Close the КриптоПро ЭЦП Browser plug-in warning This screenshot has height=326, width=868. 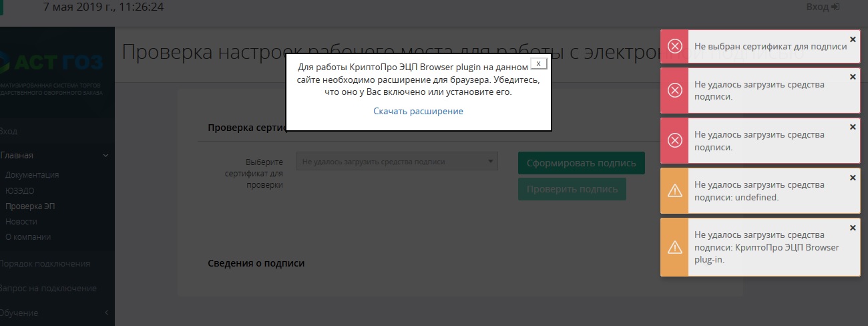coord(853,228)
